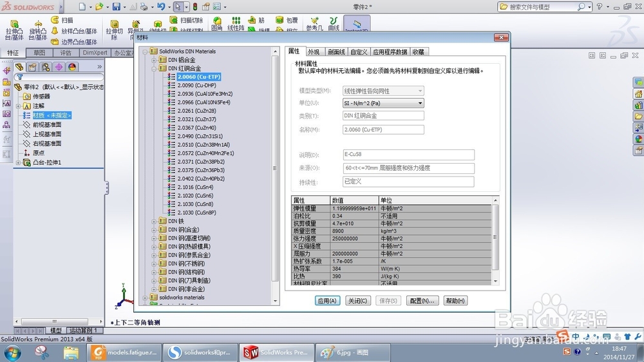Click the Linear Pattern tool (线性阵)
This screenshot has width=644, height=362.
tap(236, 24)
